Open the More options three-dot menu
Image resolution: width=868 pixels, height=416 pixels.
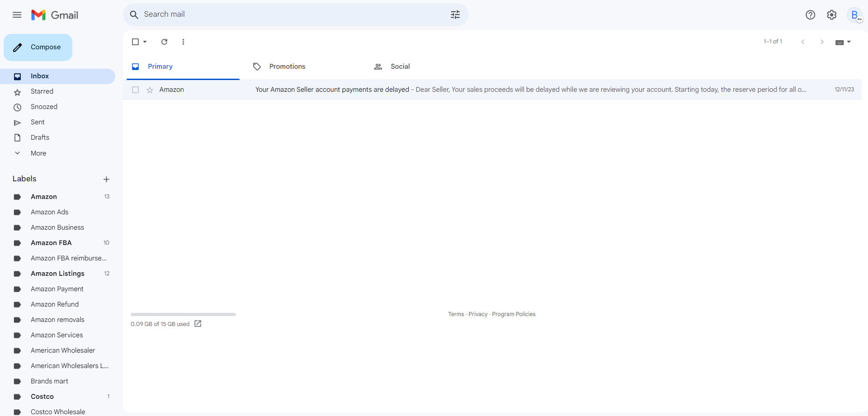point(183,42)
